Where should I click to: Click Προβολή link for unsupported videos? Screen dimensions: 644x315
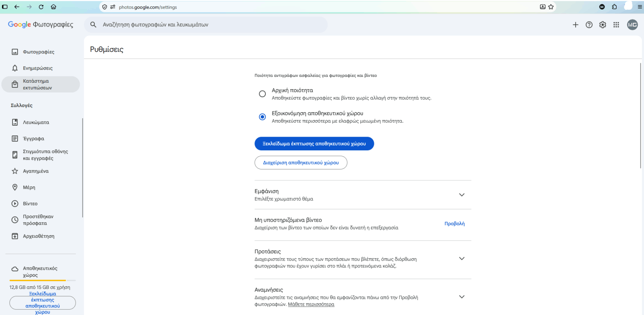click(x=454, y=224)
